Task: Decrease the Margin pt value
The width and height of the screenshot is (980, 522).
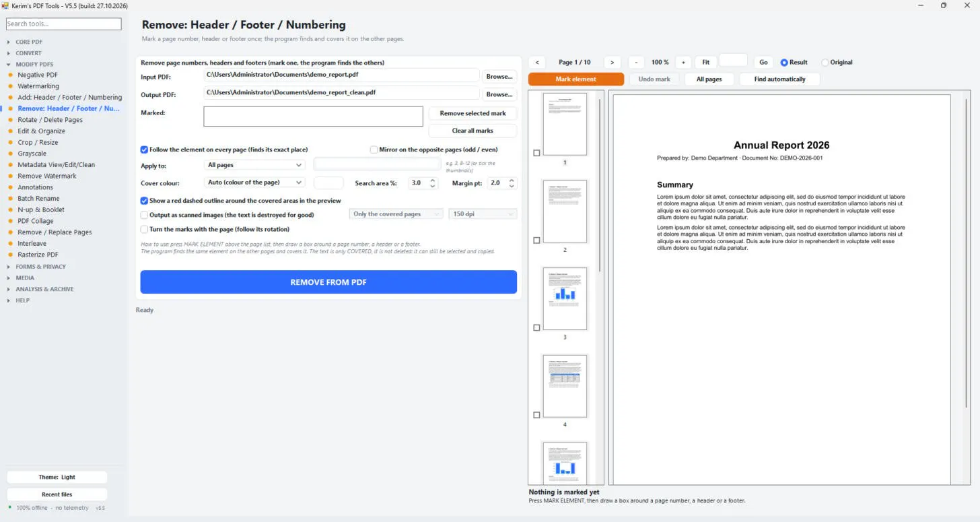Action: coord(512,186)
